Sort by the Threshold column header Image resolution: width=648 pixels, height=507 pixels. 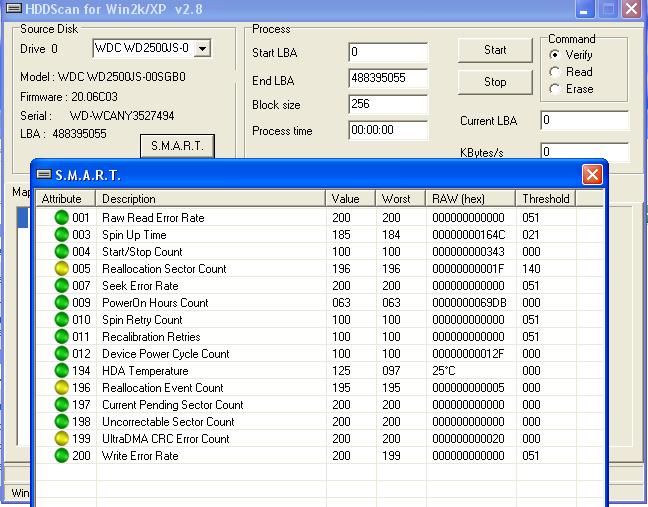coord(546,199)
